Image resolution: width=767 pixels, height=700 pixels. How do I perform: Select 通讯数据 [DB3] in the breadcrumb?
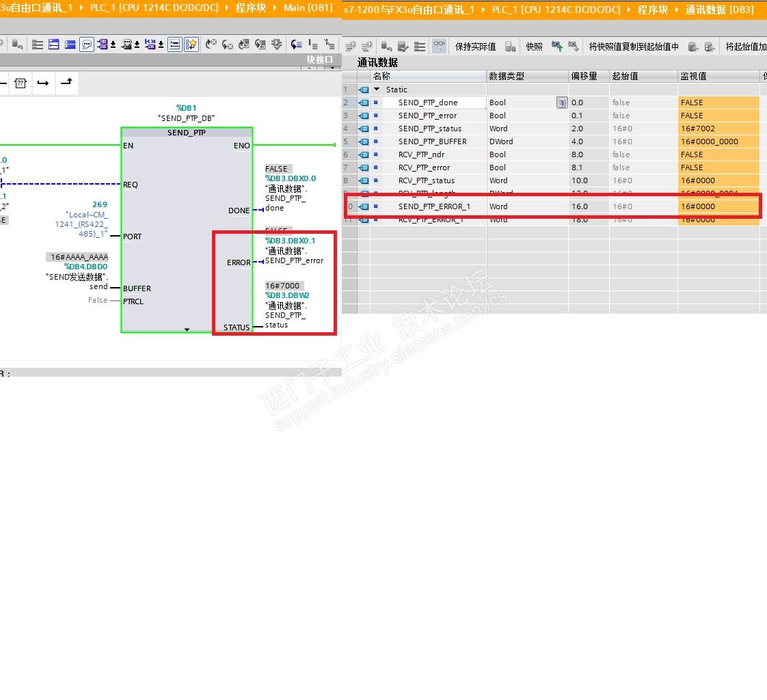point(719,10)
